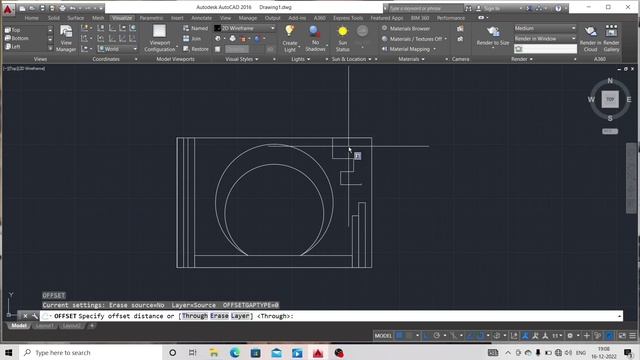This screenshot has height=360, width=640.
Task: Click Type here to search box on taskbar
Action: [x=91, y=353]
